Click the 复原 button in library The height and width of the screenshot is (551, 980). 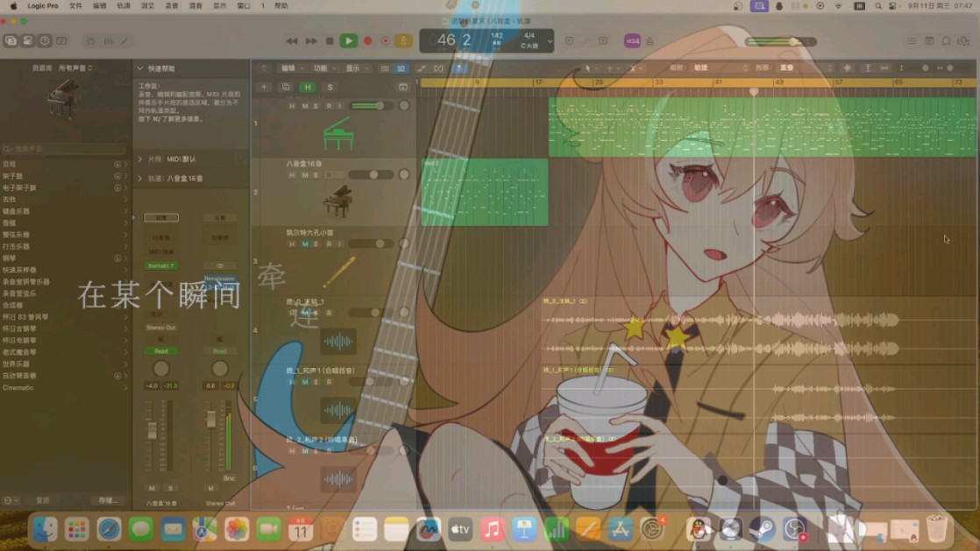(x=42, y=500)
